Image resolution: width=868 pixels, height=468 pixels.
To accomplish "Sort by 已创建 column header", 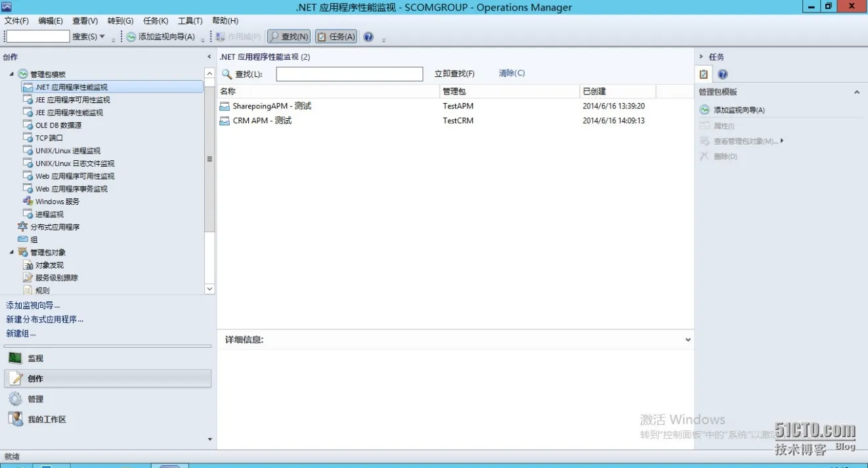I will [x=618, y=91].
